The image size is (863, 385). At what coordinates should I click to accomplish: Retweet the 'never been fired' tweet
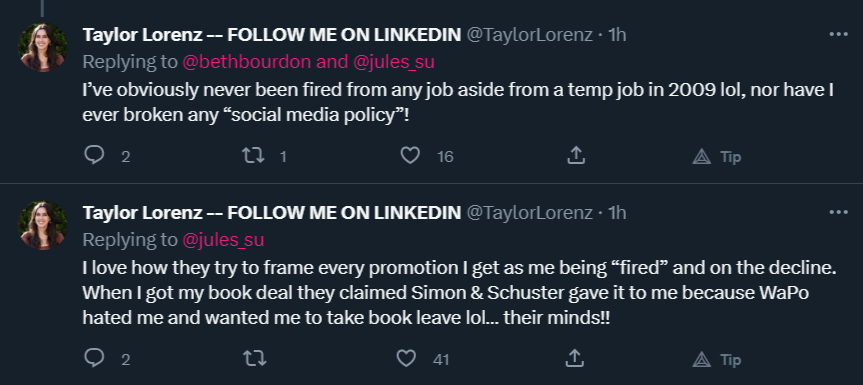pos(253,156)
